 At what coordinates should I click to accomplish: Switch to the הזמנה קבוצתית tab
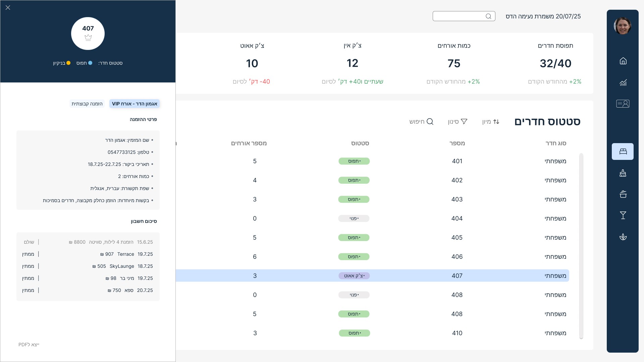tap(87, 104)
